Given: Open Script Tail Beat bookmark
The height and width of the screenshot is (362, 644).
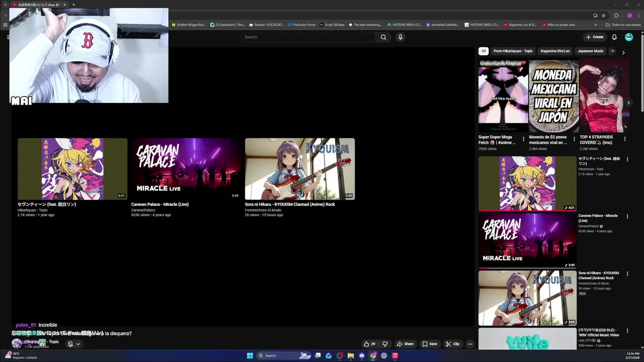Looking at the screenshot, I should [332, 25].
